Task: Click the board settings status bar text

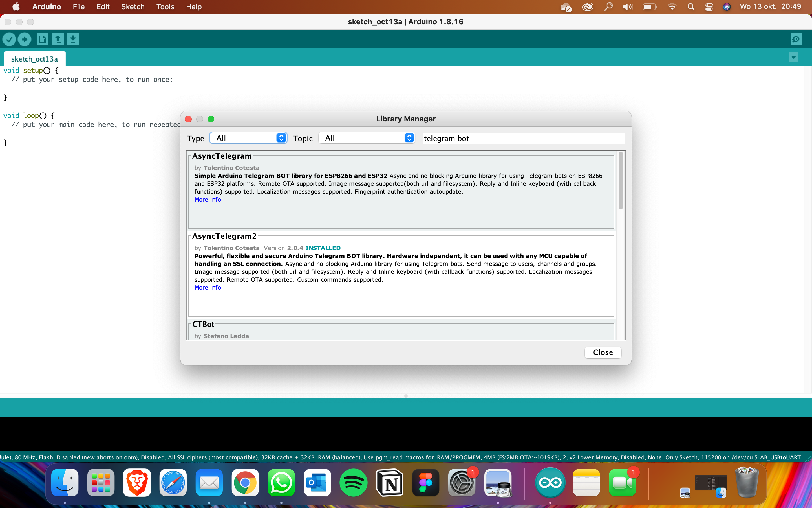Action: (x=401, y=457)
